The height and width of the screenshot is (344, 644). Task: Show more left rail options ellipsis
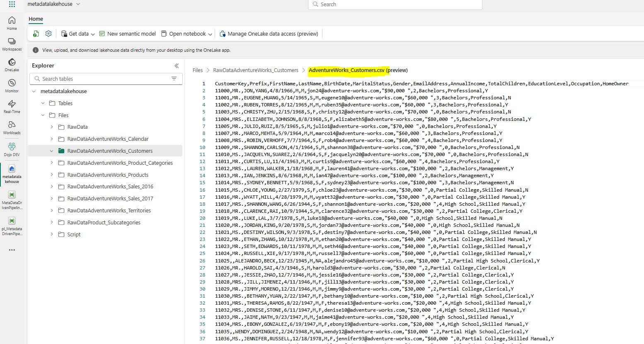[x=12, y=250]
